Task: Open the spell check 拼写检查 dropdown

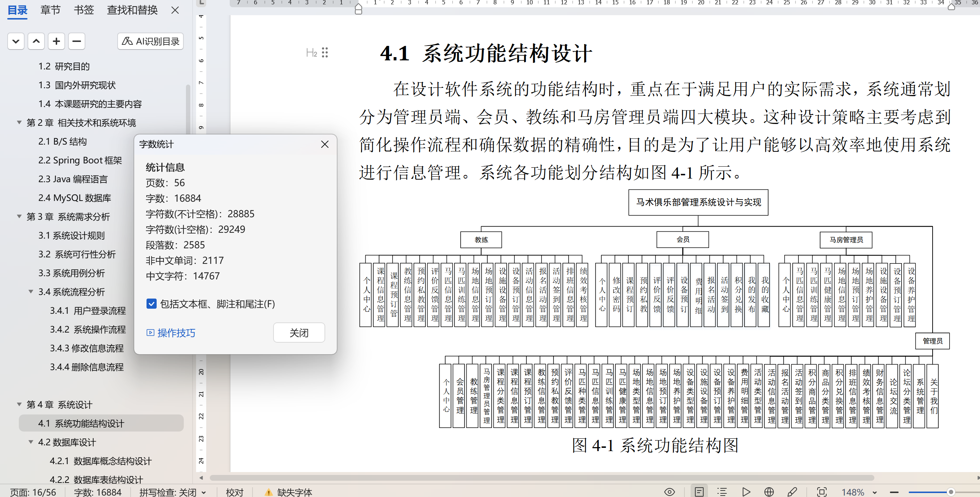Action: [x=204, y=492]
